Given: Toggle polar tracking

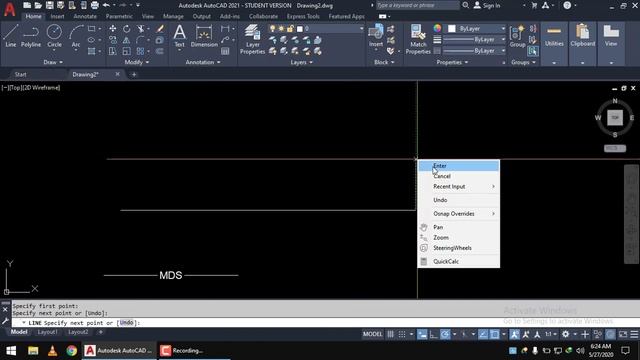Looking at the screenshot, I should 445,334.
